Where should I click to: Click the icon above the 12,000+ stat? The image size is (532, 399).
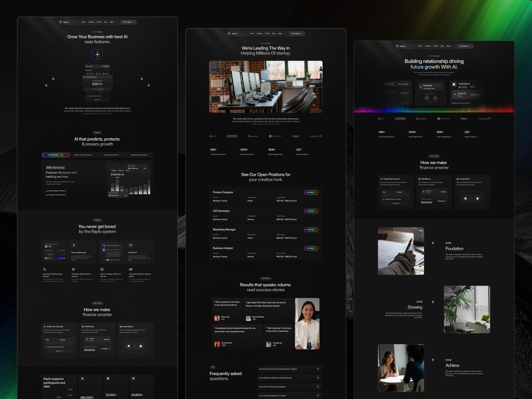point(108,378)
